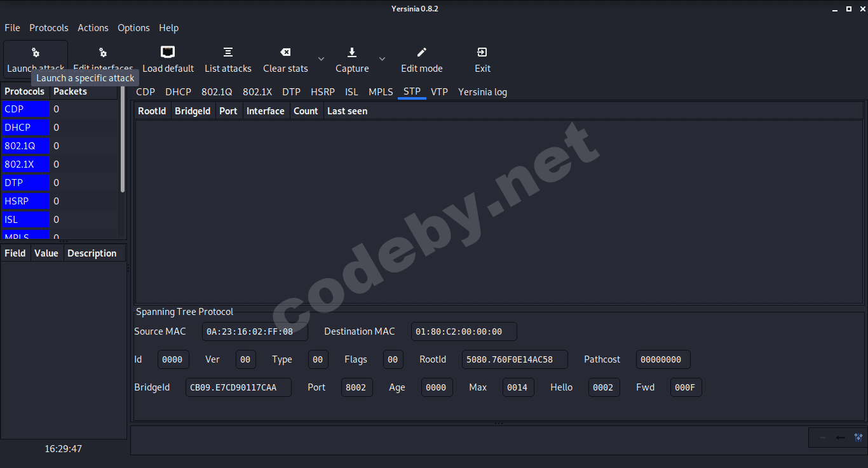Sort by the Interface column header
The width and height of the screenshot is (868, 468).
click(x=266, y=111)
